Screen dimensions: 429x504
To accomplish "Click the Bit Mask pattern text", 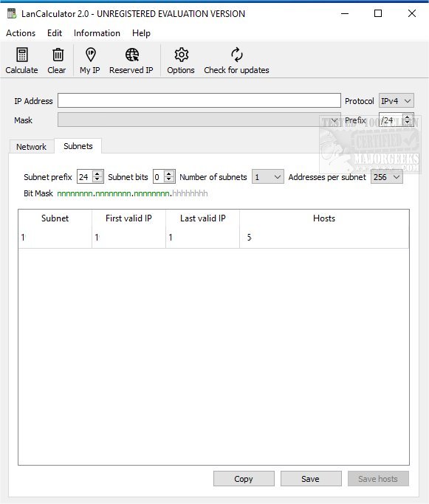I will click(132, 193).
